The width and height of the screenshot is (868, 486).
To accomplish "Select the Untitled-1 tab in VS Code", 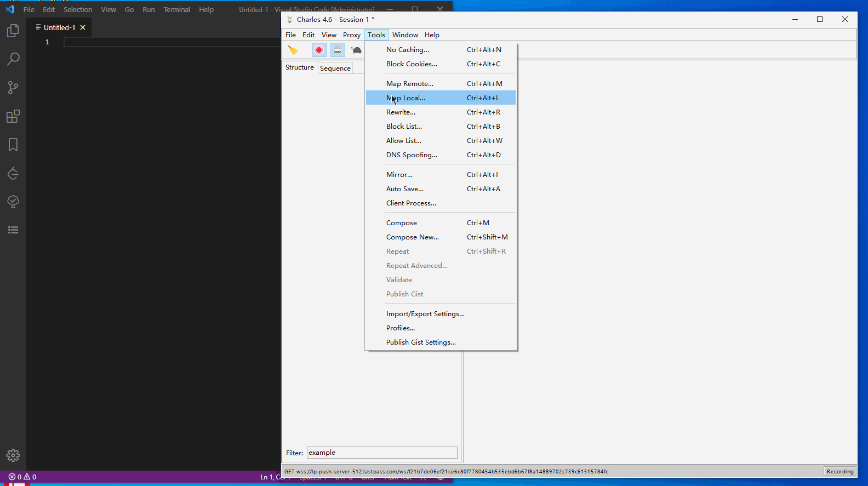I will pyautogui.click(x=59, y=27).
